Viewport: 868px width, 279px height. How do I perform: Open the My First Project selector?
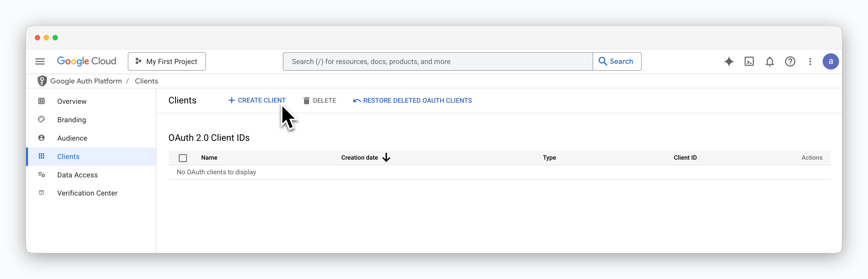167,61
